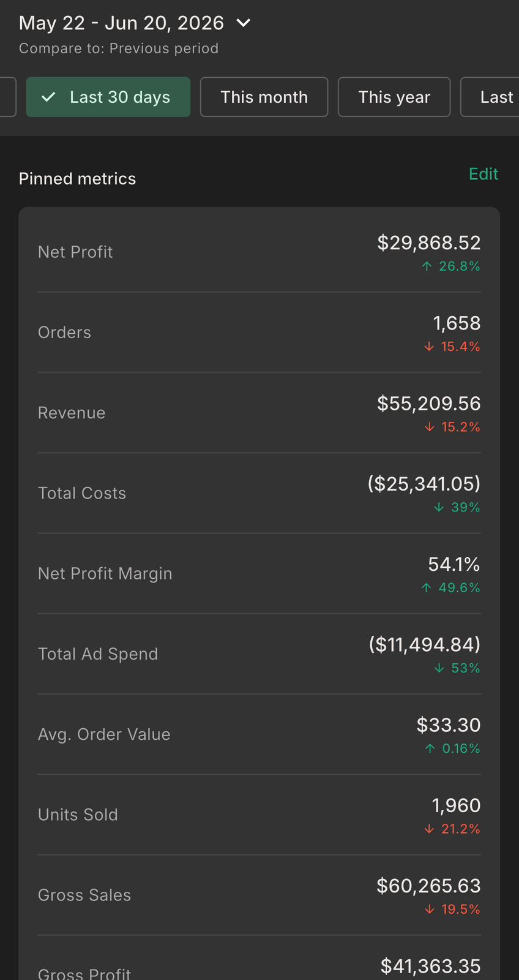Tap Edit next to Pinned metrics

coord(484,174)
